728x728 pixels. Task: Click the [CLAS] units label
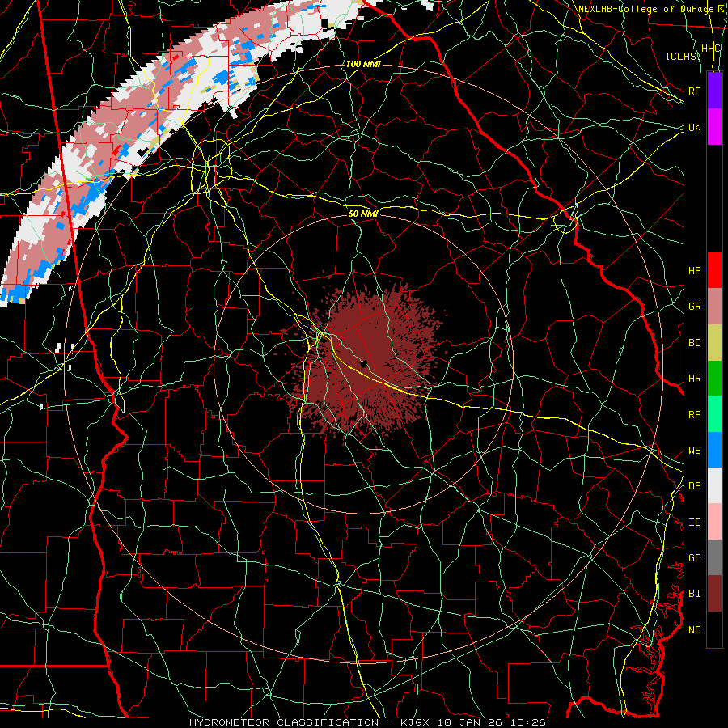coord(684,56)
